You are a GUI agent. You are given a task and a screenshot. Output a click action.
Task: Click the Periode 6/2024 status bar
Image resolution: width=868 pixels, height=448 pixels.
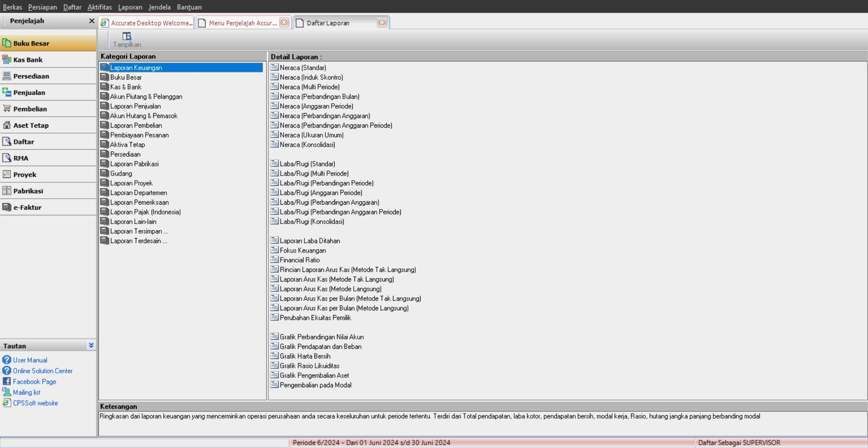pos(371,443)
